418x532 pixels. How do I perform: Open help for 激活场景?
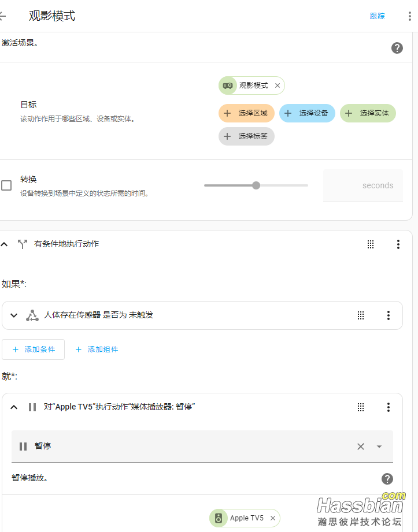coord(397,48)
